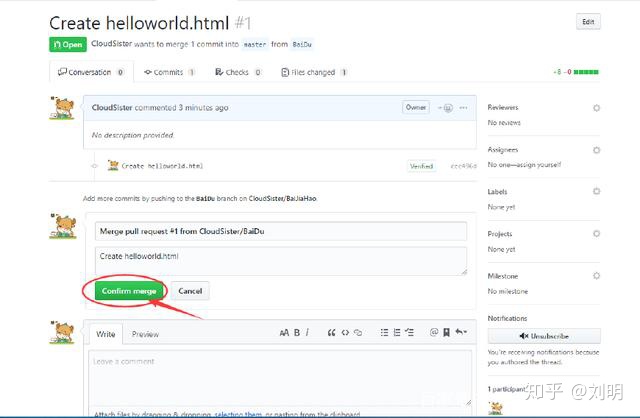Click the Reviewers gear icon
Viewport: 640px width, 418px height.
pos(596,108)
